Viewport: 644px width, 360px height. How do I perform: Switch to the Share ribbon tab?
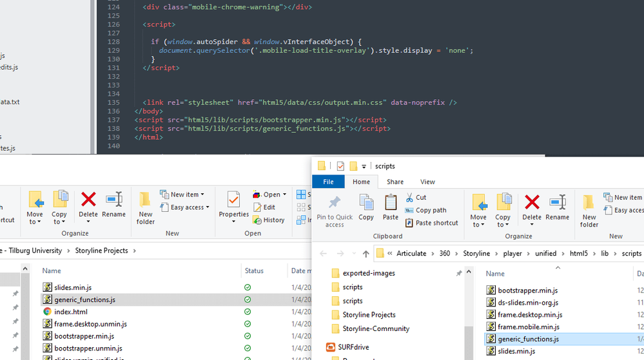(x=395, y=182)
